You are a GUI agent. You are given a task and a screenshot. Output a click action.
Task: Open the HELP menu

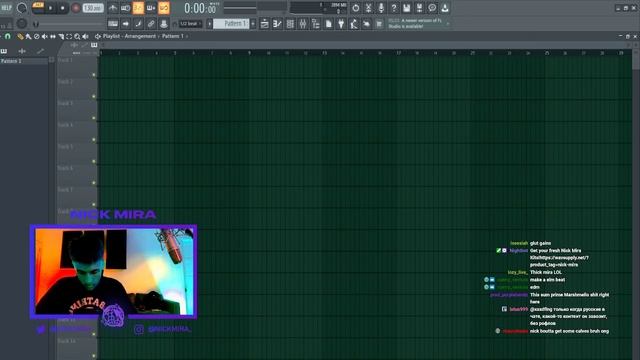point(6,8)
